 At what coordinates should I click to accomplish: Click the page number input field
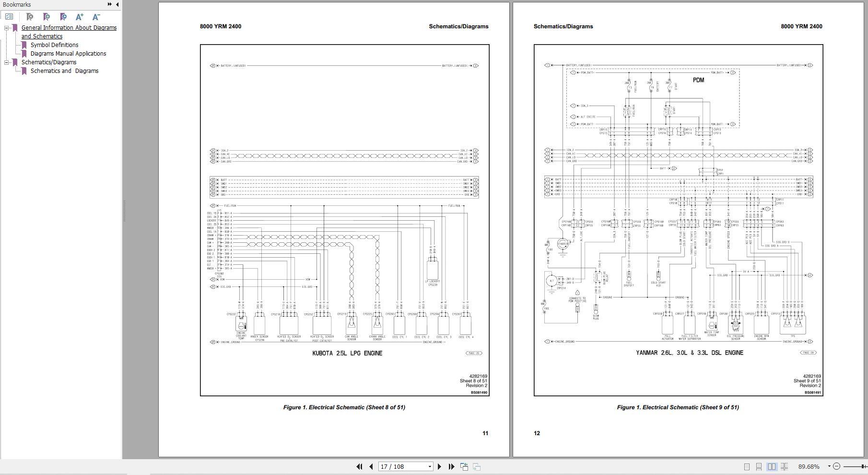tap(402, 466)
